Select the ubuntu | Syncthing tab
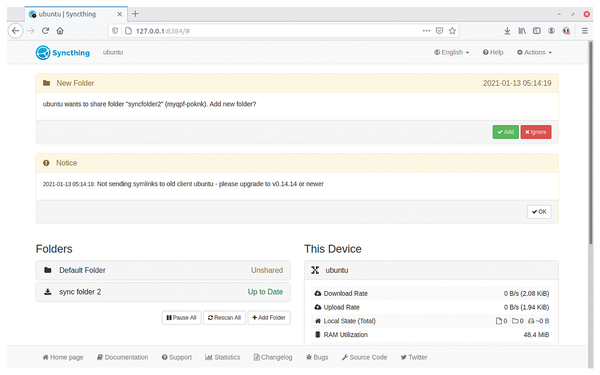 (76, 14)
